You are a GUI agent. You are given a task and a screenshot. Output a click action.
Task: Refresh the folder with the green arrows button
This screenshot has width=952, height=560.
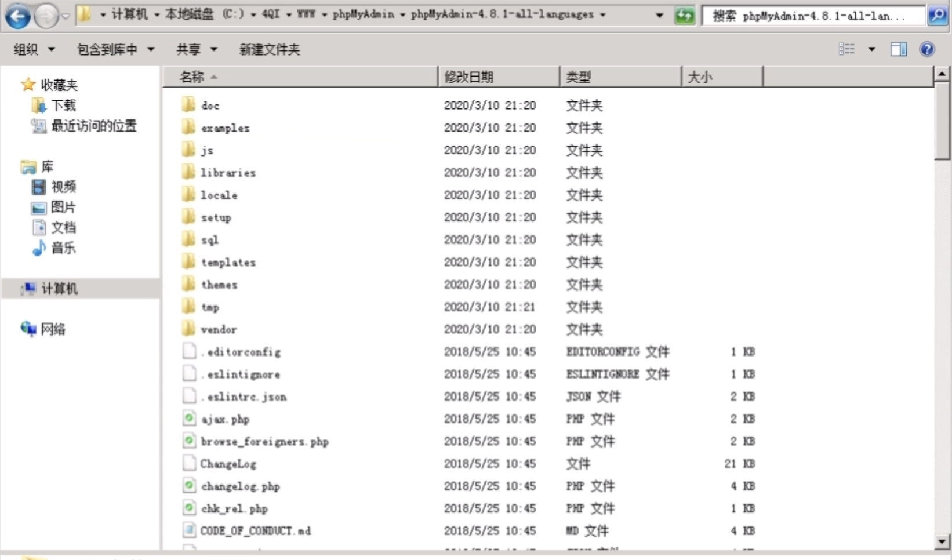(x=684, y=16)
